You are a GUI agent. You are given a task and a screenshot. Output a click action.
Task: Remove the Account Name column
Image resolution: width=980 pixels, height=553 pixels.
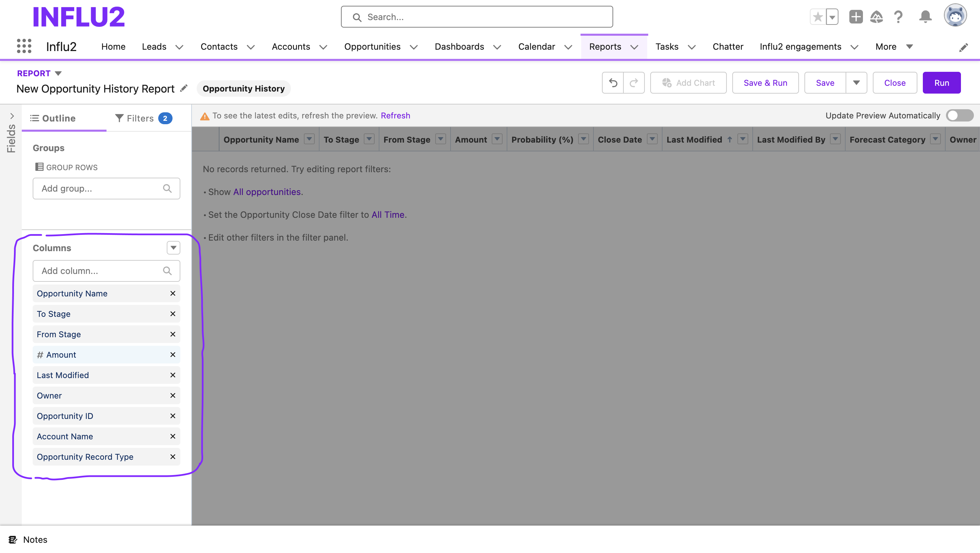coord(173,436)
